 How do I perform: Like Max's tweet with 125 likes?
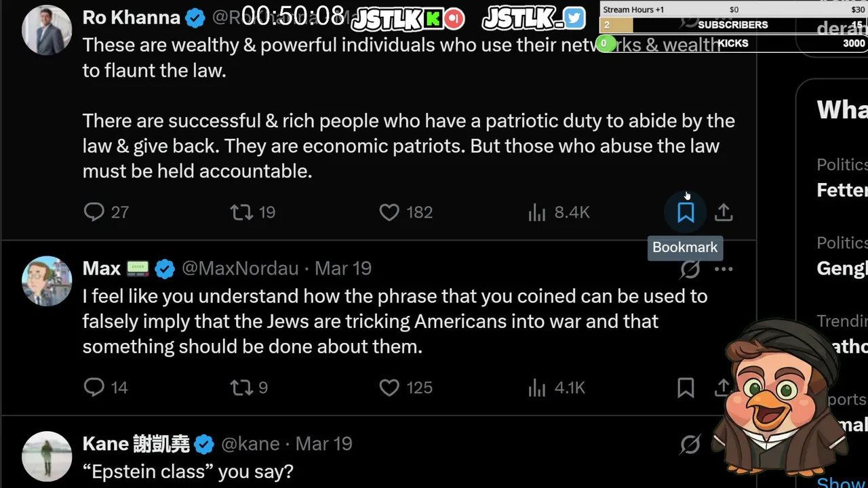389,388
